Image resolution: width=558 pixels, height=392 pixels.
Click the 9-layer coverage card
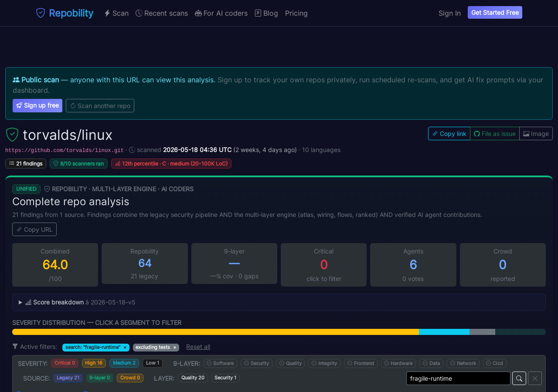(234, 264)
